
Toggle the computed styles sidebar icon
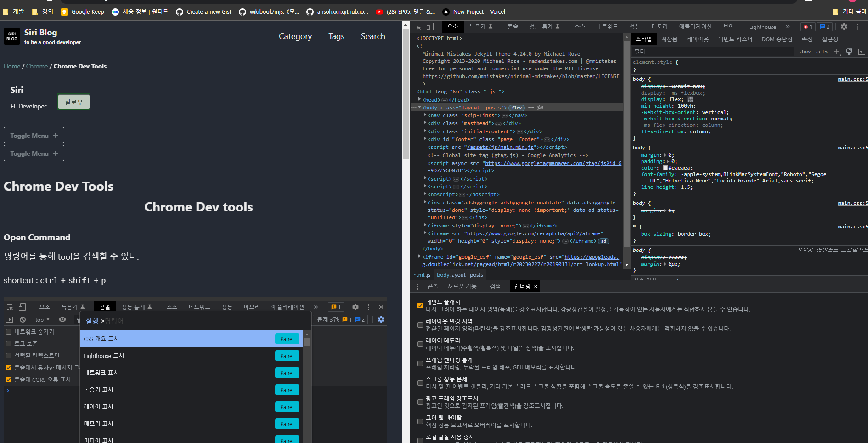coord(862,51)
